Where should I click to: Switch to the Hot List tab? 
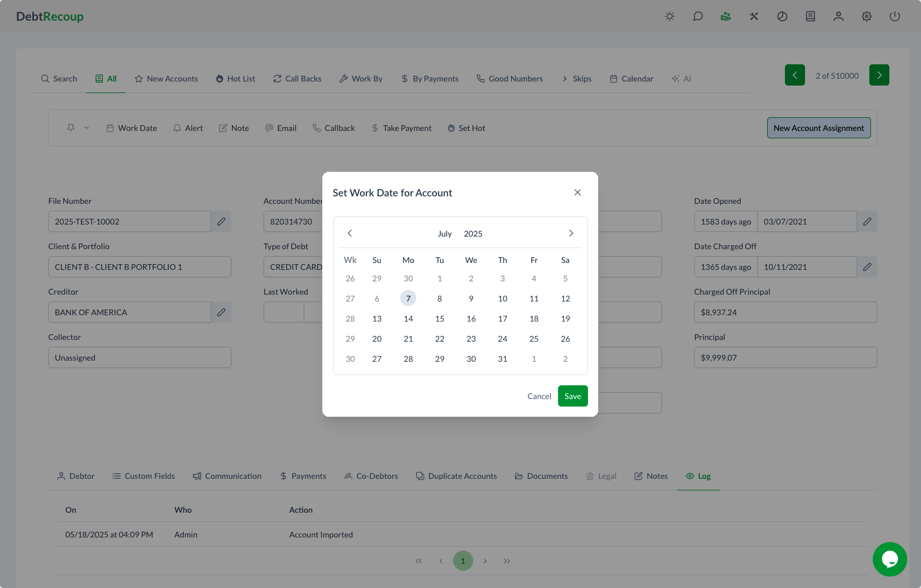[x=235, y=79]
